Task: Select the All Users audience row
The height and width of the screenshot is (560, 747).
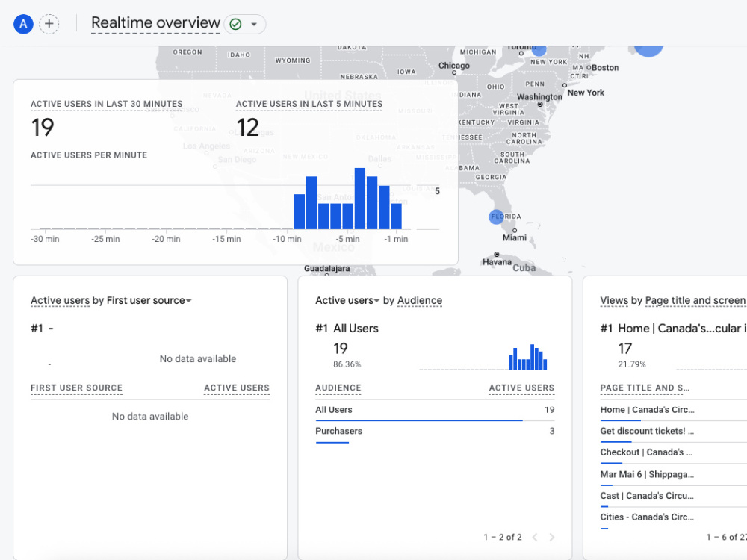Action: (435, 410)
